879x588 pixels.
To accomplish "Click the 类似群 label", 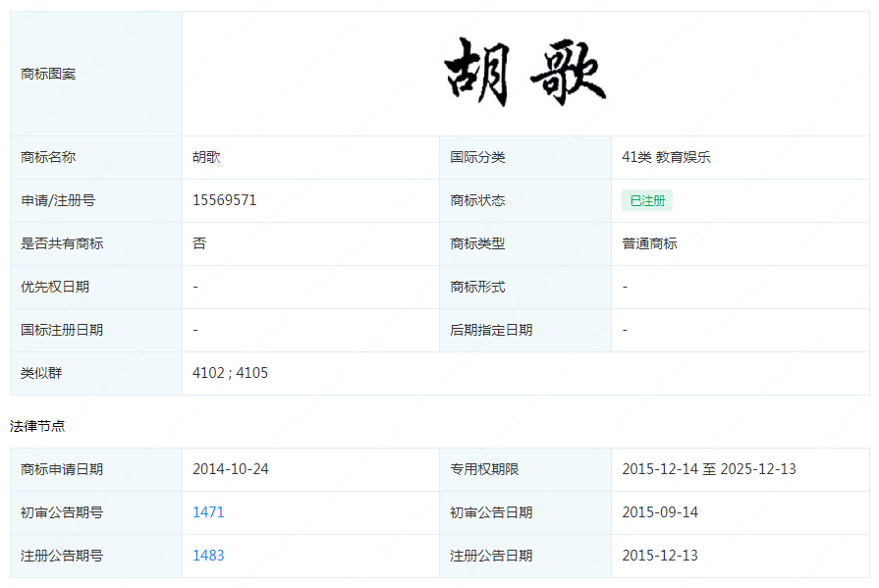I will tap(41, 373).
